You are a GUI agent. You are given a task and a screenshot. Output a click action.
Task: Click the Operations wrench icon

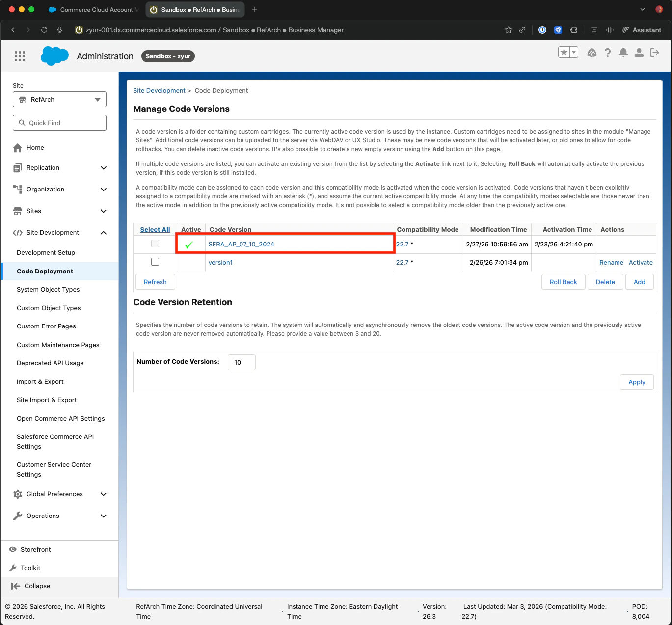click(18, 516)
